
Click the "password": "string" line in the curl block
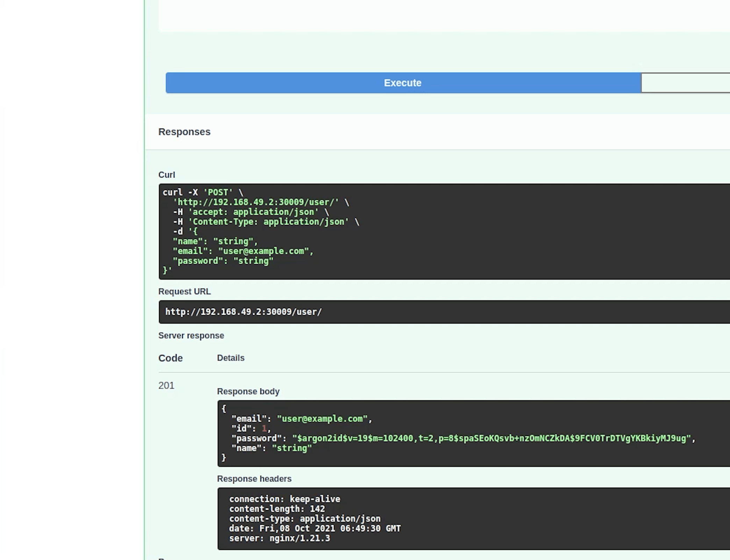pyautogui.click(x=223, y=261)
